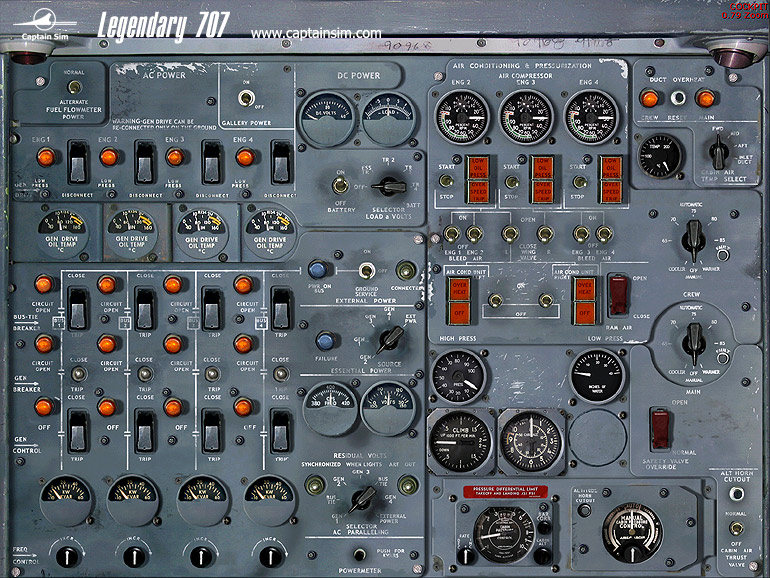This screenshot has width=770, height=578.
Task: Flip the ENG 2 generator drive disconnect switch
Action: (x=146, y=163)
